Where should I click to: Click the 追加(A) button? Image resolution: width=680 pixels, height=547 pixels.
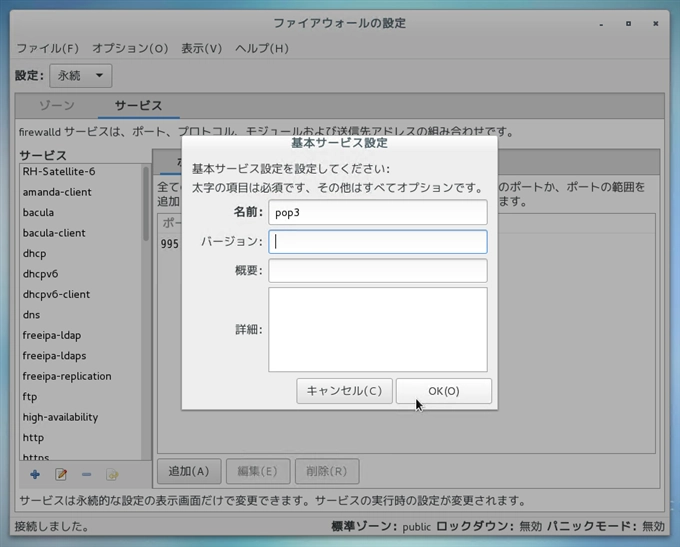[189, 471]
